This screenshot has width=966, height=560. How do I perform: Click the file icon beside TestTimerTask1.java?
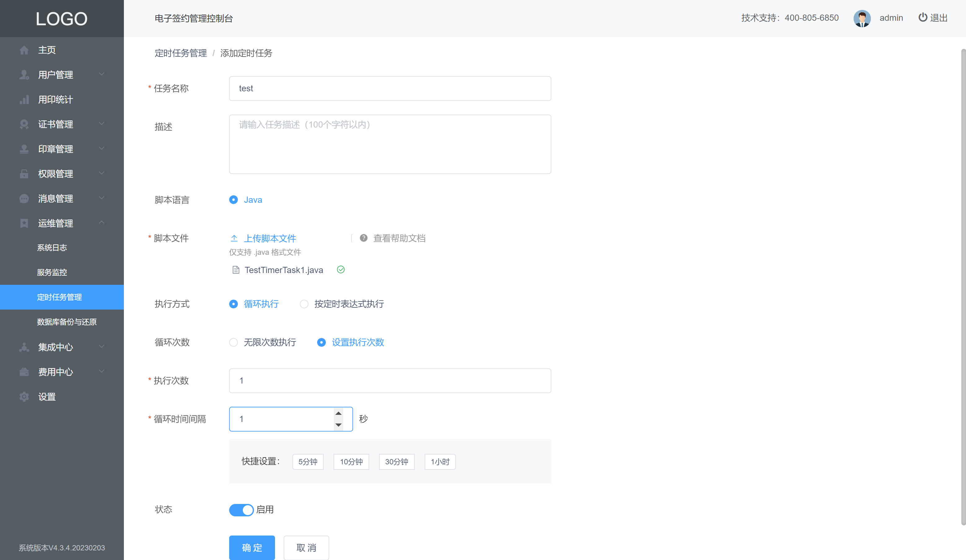coord(236,270)
